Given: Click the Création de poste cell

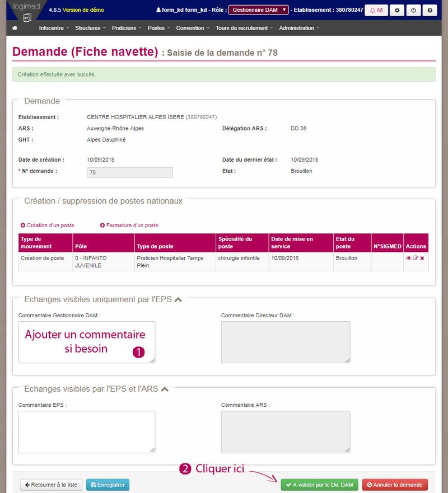Looking at the screenshot, I should point(45,261).
